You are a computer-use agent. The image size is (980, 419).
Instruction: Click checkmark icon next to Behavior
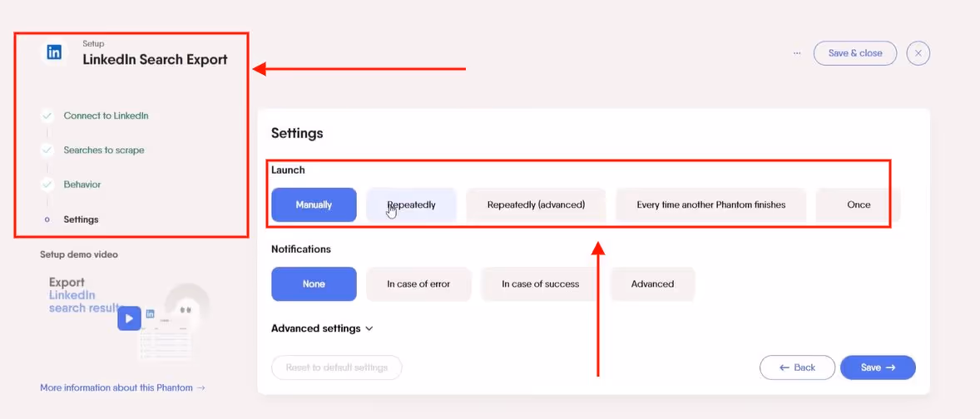tap(47, 185)
